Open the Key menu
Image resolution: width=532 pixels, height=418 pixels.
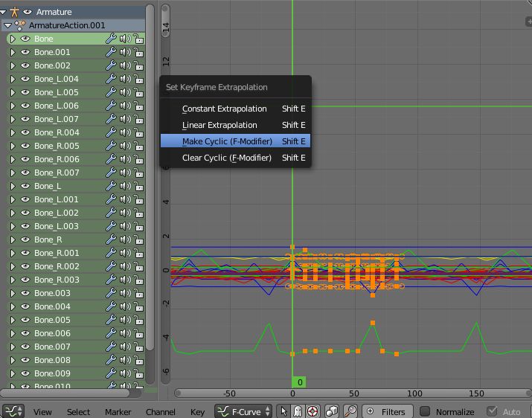197,412
